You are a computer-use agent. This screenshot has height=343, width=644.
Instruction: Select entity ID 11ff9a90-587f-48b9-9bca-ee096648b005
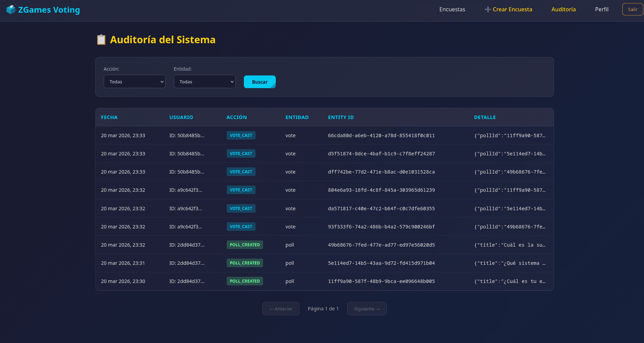tap(381, 281)
